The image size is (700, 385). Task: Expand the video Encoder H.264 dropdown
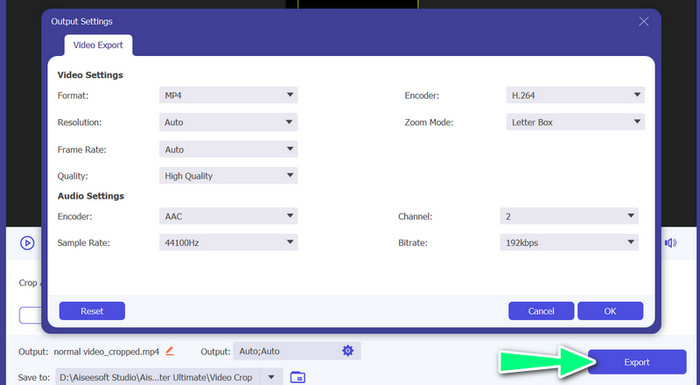click(x=575, y=95)
